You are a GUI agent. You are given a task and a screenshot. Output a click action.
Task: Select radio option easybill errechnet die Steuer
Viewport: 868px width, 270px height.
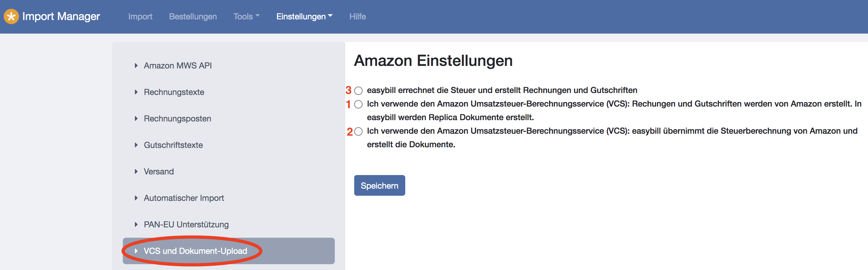[358, 90]
